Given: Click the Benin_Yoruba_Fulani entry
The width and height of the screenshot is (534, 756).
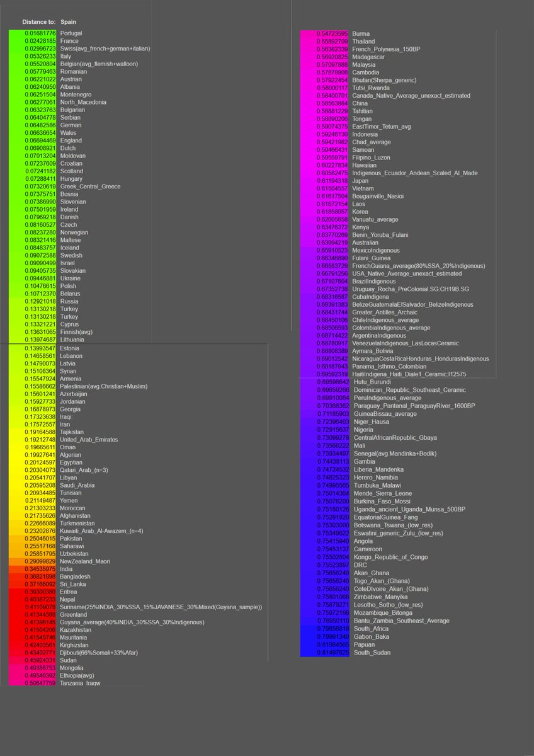Looking at the screenshot, I should 380,235.
